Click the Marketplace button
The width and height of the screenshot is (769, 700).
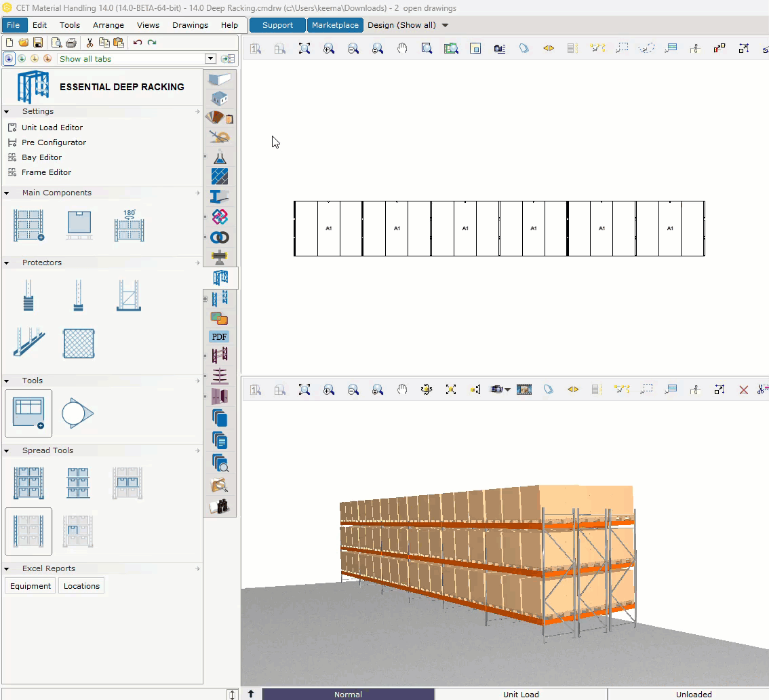coord(336,25)
